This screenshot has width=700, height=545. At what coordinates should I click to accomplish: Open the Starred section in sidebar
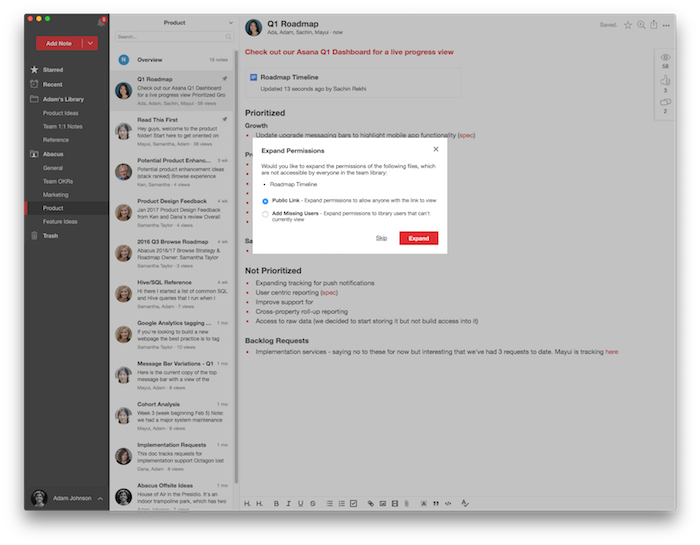click(x=52, y=70)
